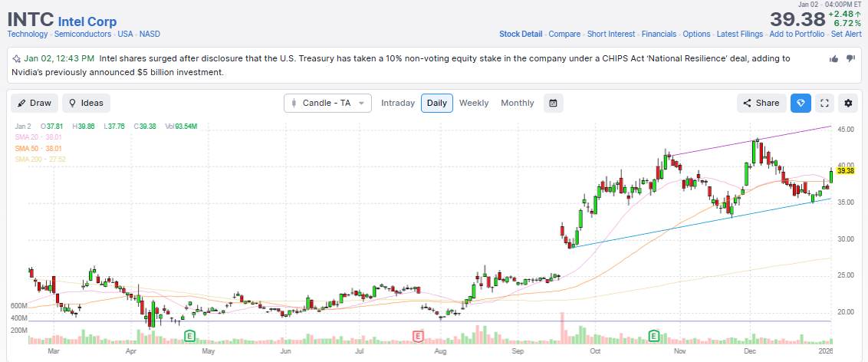
Task: Click Add to Portfolio
Action: pyautogui.click(x=797, y=34)
